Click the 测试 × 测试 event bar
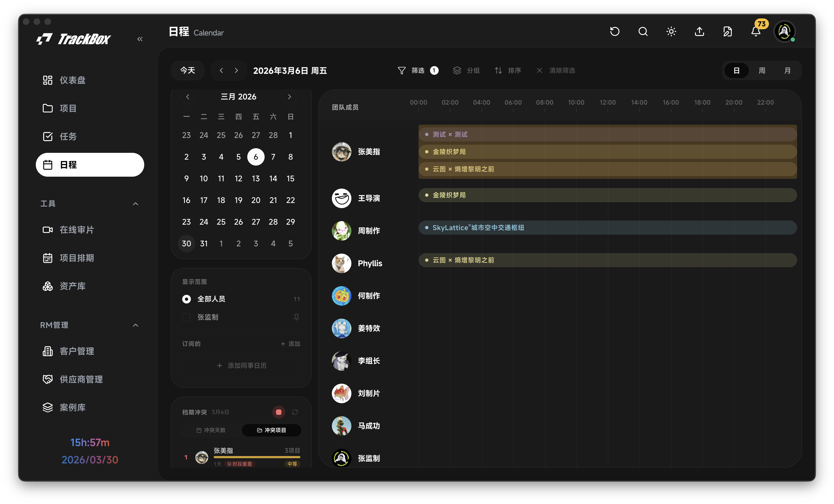 coord(608,134)
